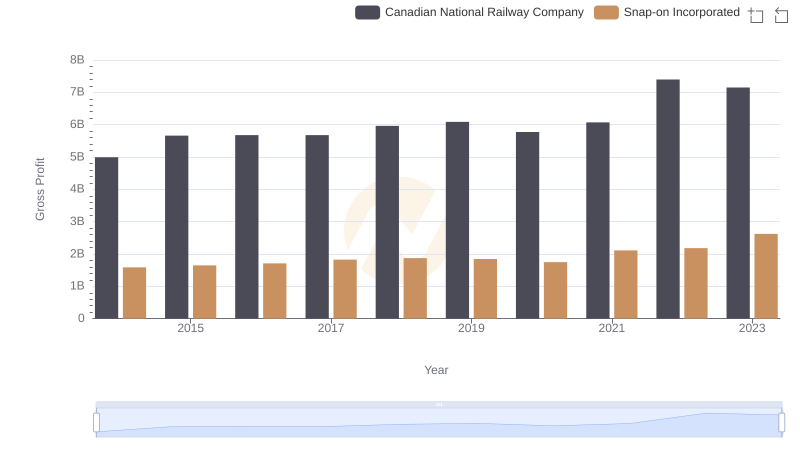The height and width of the screenshot is (461, 800).
Task: Select Snap-on 2014 bar
Action: pos(135,293)
